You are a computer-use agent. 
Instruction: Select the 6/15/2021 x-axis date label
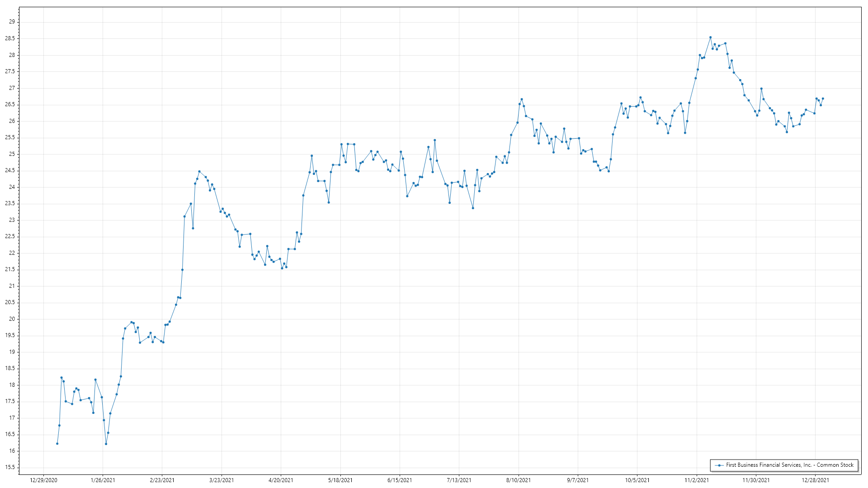click(400, 480)
